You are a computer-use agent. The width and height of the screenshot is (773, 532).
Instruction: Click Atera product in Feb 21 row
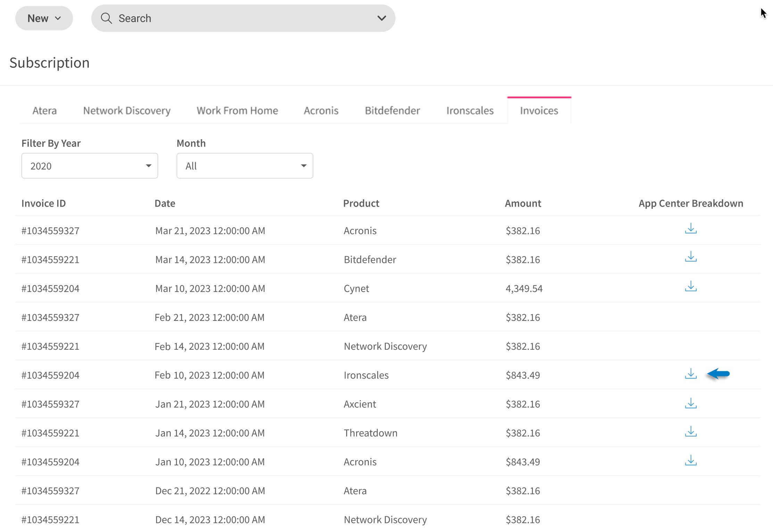pos(355,317)
